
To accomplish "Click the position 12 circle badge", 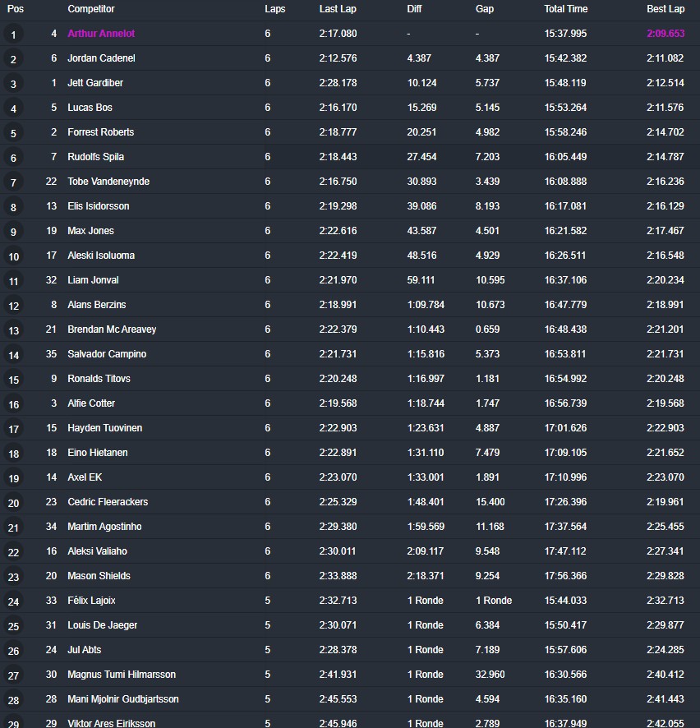I will (13, 306).
